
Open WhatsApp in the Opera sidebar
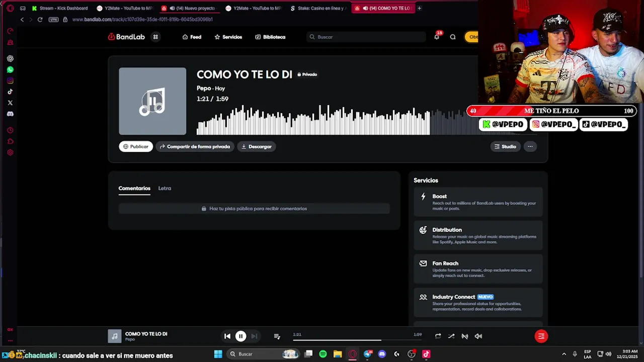click(x=10, y=70)
